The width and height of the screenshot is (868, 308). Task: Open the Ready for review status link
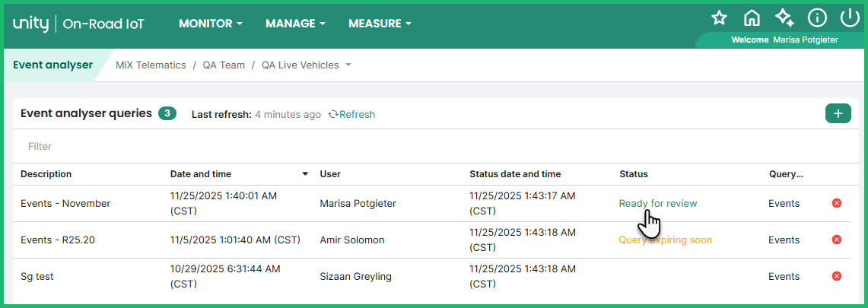[x=657, y=203]
